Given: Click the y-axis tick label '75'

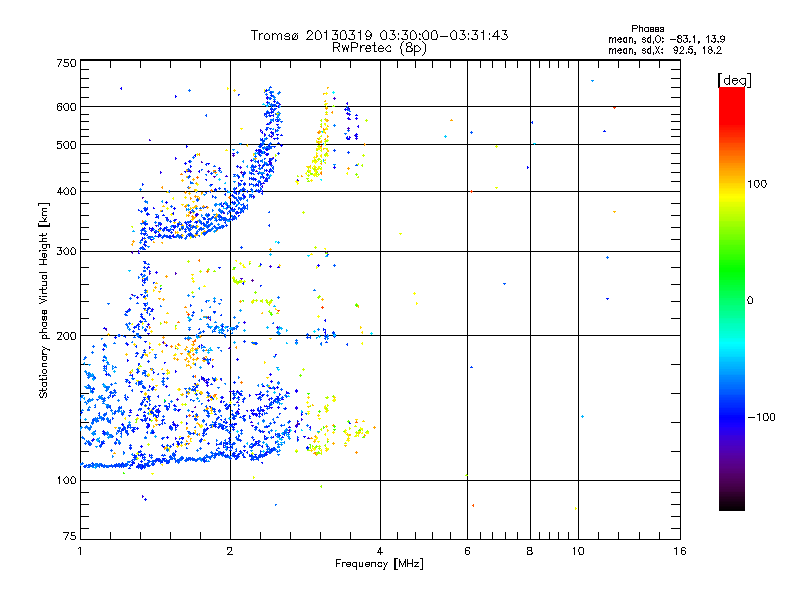Looking at the screenshot, I should (x=70, y=536).
